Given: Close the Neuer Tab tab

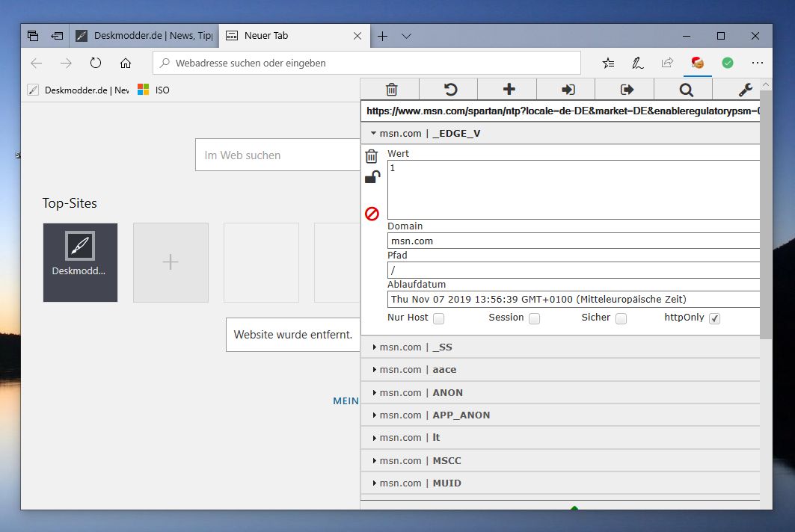Looking at the screenshot, I should tap(357, 36).
